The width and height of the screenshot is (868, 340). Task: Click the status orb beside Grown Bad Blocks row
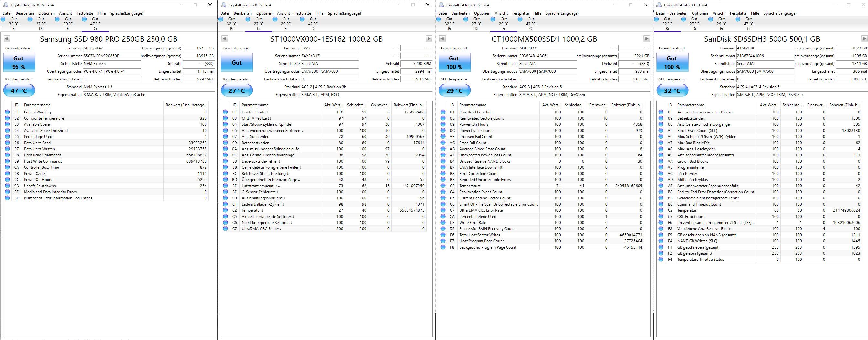pos(661,161)
